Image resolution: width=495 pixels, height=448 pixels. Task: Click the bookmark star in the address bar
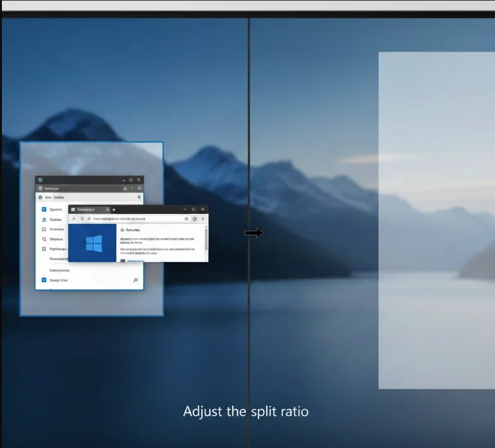186,219
